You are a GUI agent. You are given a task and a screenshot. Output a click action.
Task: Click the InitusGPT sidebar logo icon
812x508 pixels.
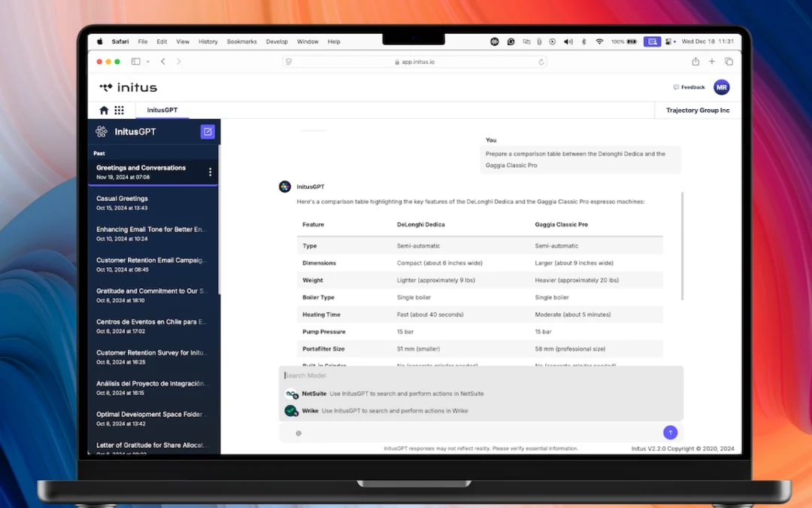101,132
